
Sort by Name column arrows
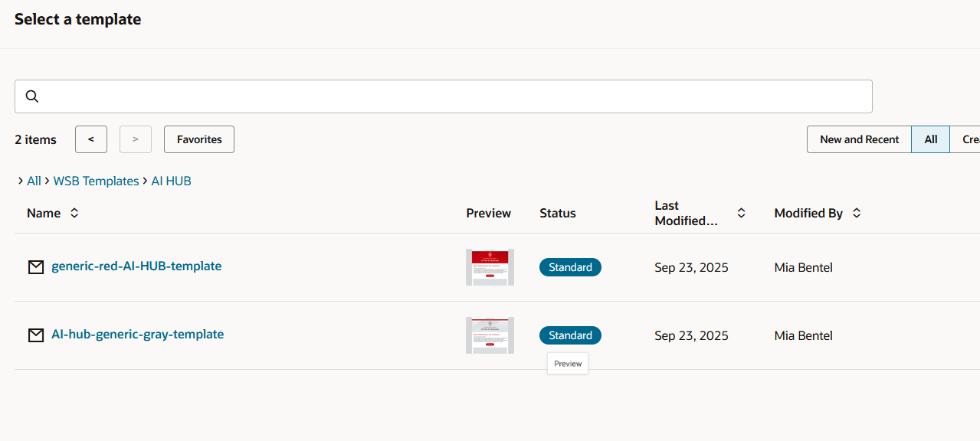74,214
